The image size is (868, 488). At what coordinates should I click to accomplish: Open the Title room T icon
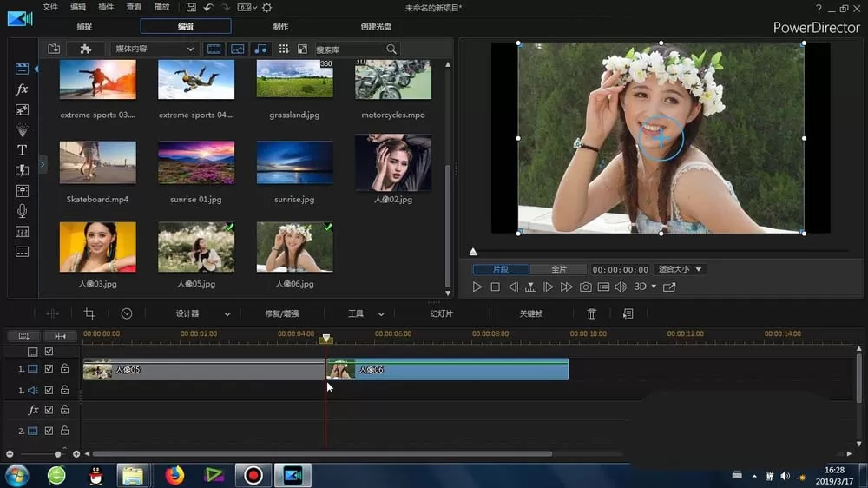23,150
